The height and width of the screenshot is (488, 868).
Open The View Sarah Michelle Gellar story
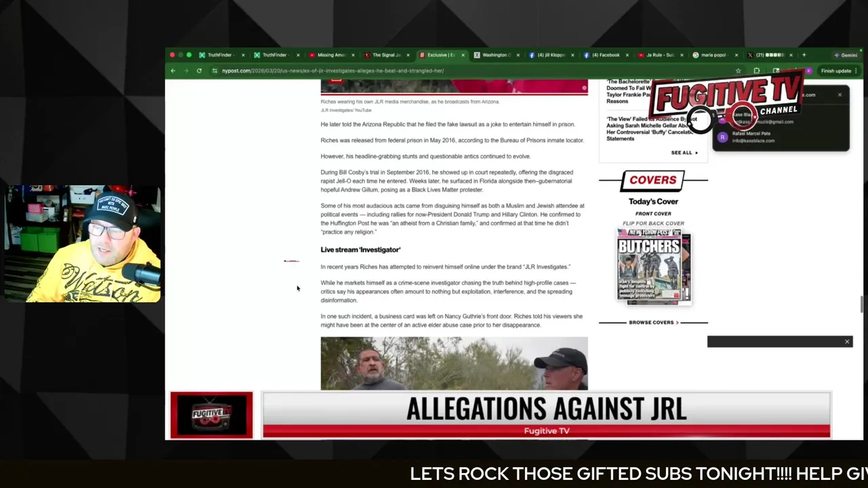(x=652, y=129)
